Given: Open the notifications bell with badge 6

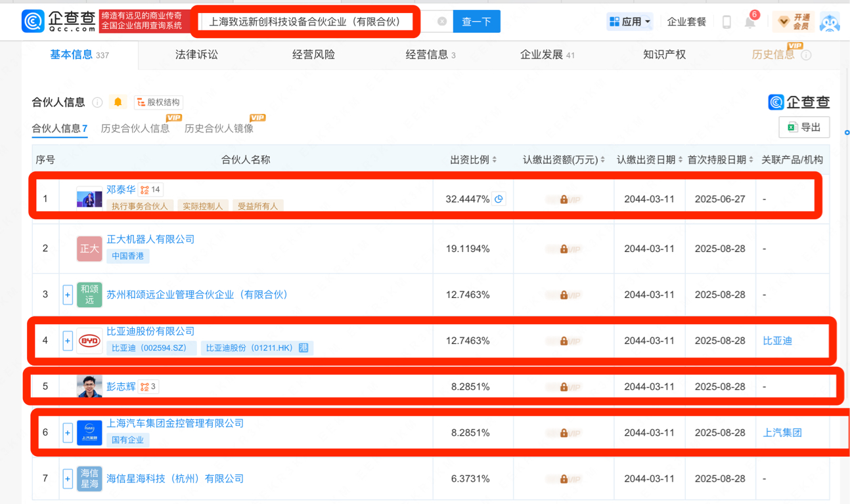Looking at the screenshot, I should 750,22.
